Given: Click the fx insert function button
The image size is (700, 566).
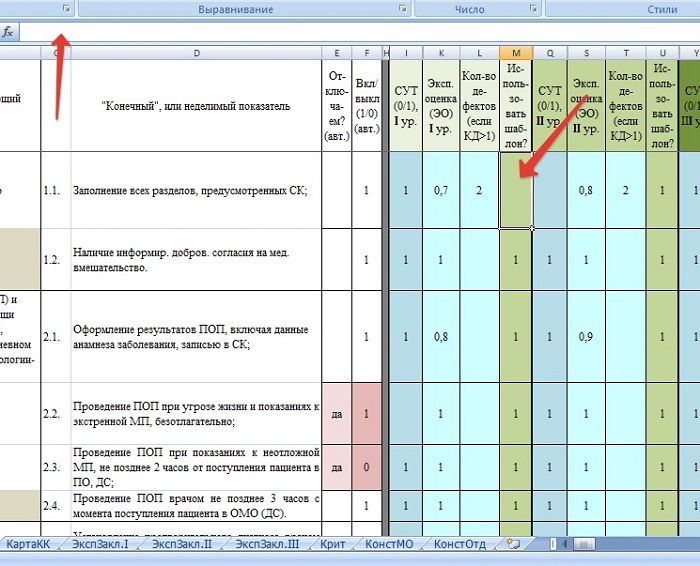Looking at the screenshot, I should [x=8, y=32].
